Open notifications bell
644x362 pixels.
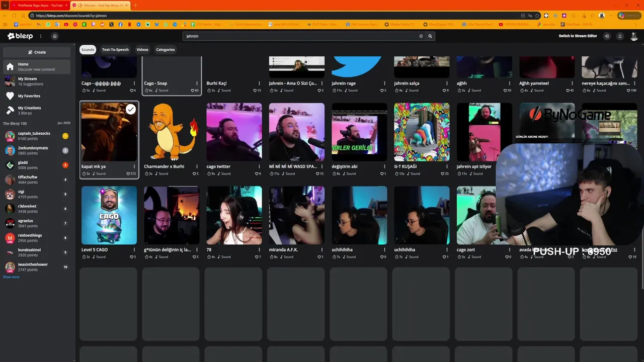coord(620,36)
